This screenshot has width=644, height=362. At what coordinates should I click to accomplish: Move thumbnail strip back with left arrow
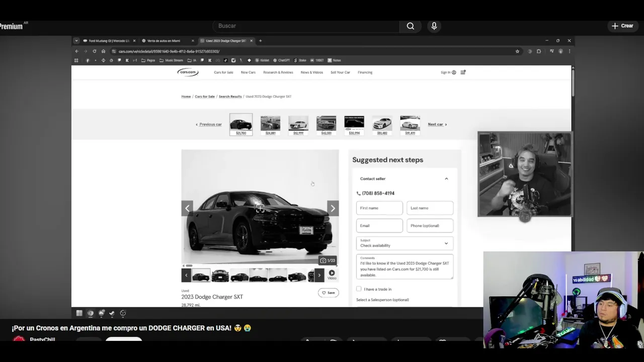coord(186,275)
